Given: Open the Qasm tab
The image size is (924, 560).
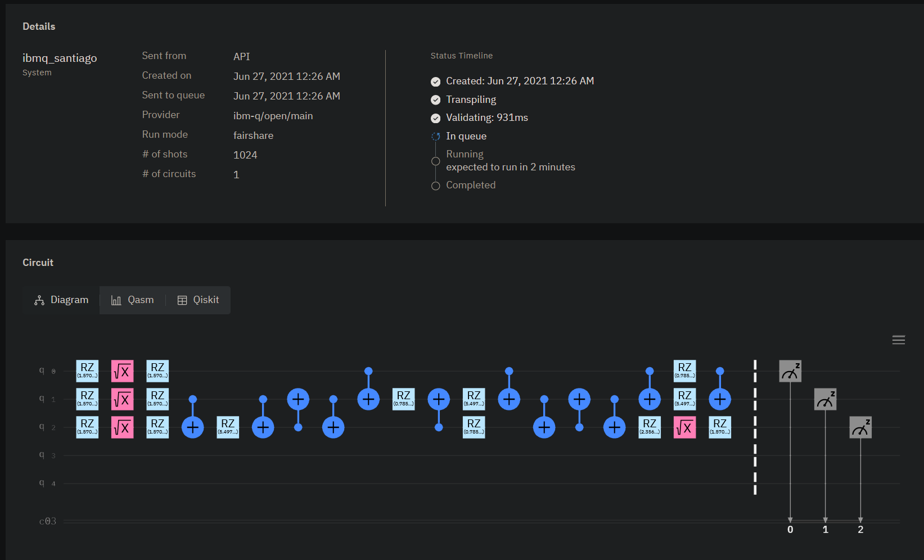Looking at the screenshot, I should click(x=133, y=300).
